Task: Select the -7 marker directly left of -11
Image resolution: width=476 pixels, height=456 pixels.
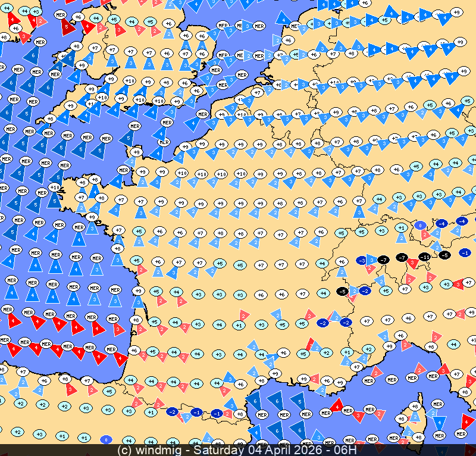Action: (x=403, y=257)
